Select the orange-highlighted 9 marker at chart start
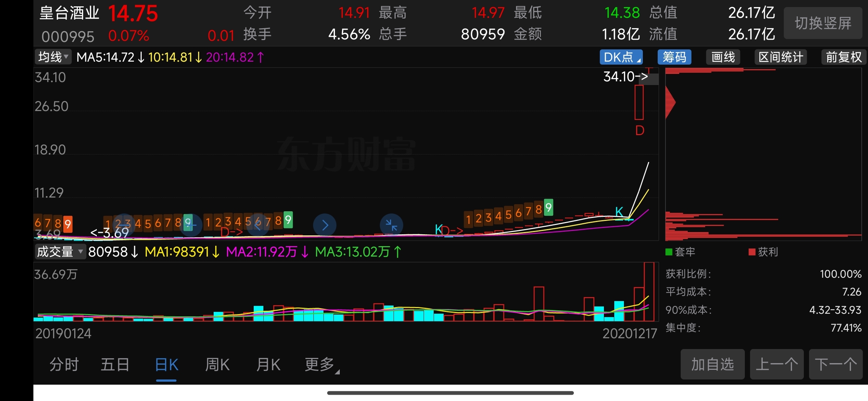This screenshot has width=868, height=401. coord(68,224)
